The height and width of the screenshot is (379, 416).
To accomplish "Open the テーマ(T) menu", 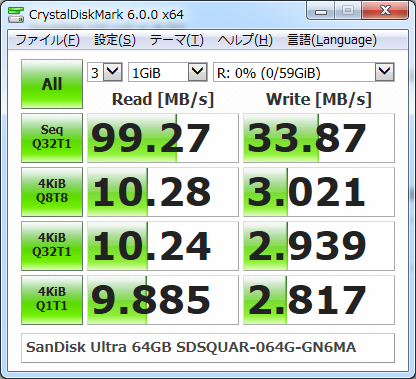I will pyautogui.click(x=177, y=40).
